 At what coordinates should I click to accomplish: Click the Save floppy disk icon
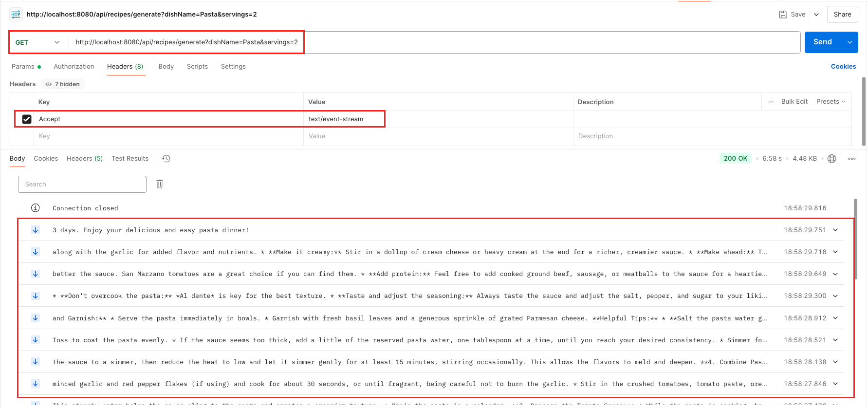pos(783,14)
